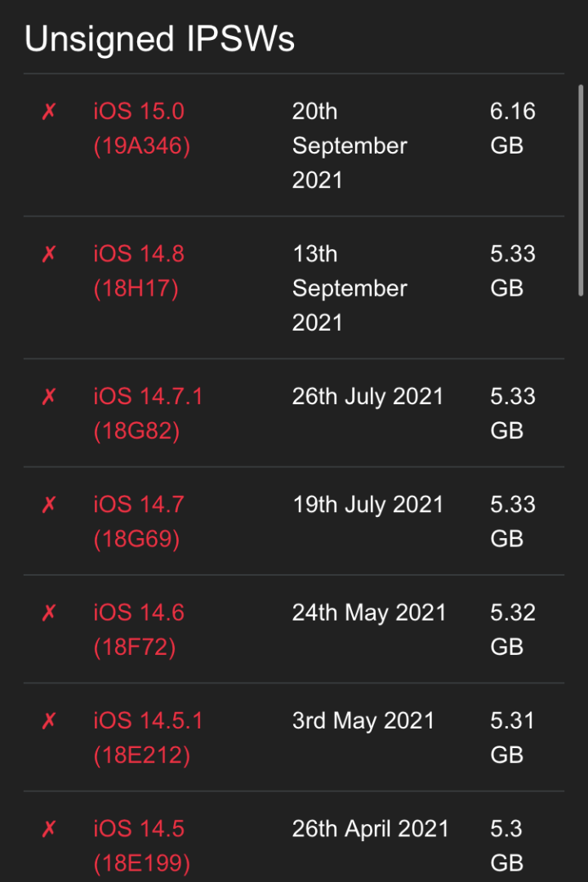This screenshot has width=588, height=882.
Task: Tap the iOS 14.6 (18F72) link
Action: (139, 630)
